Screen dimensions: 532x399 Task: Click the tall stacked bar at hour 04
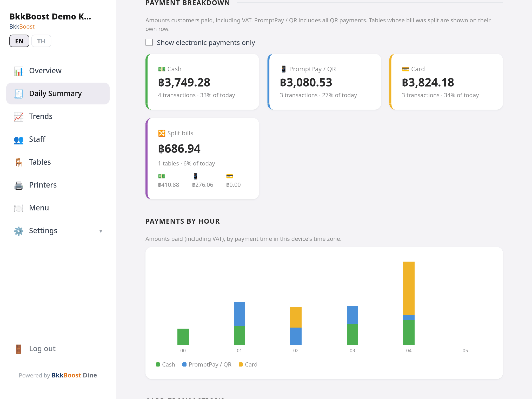pyautogui.click(x=409, y=303)
